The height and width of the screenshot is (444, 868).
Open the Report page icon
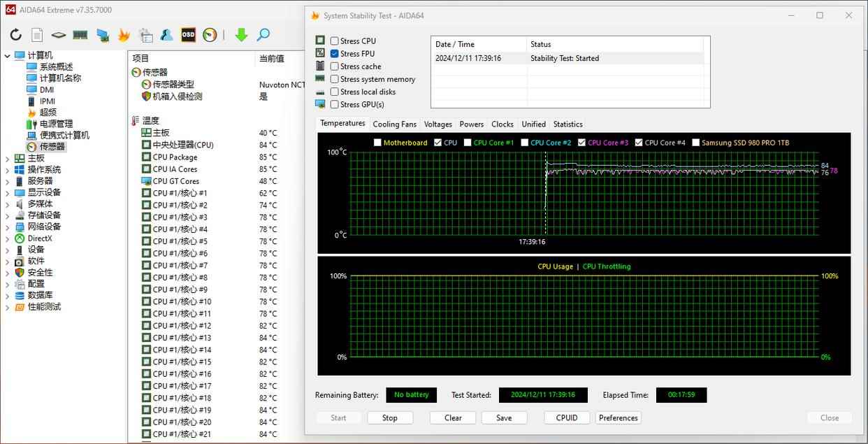click(x=37, y=35)
